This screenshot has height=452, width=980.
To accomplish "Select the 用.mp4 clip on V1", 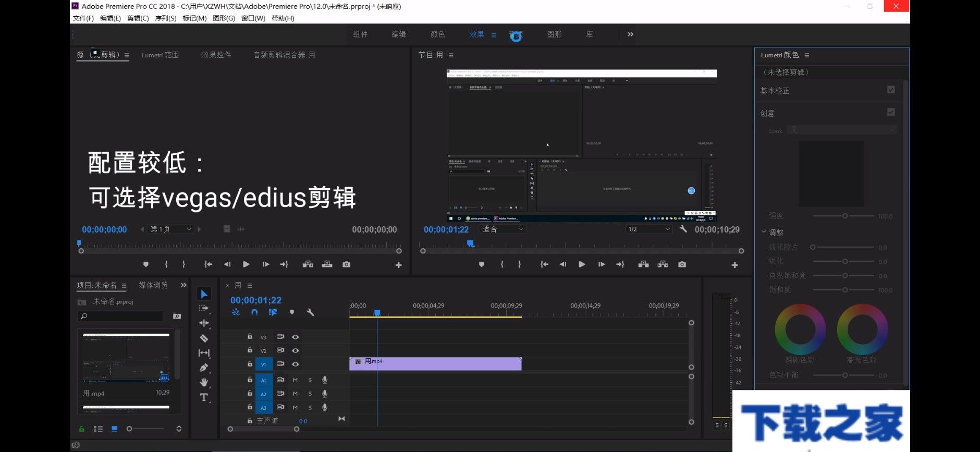I will [435, 364].
